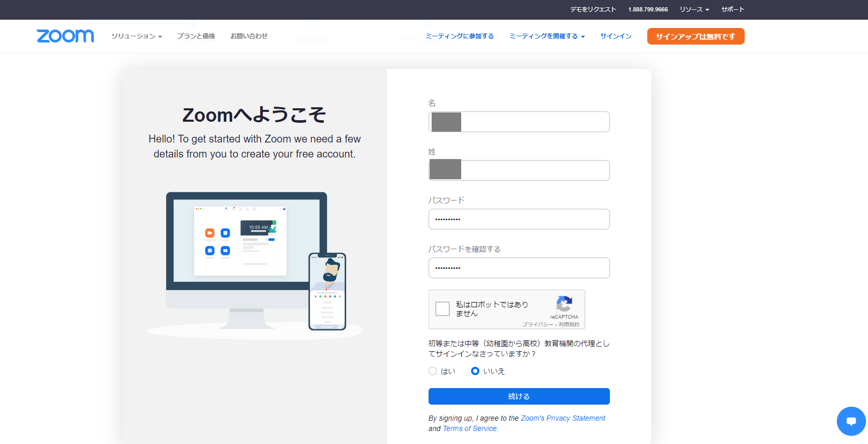Focus the パスワード input field

click(x=519, y=219)
